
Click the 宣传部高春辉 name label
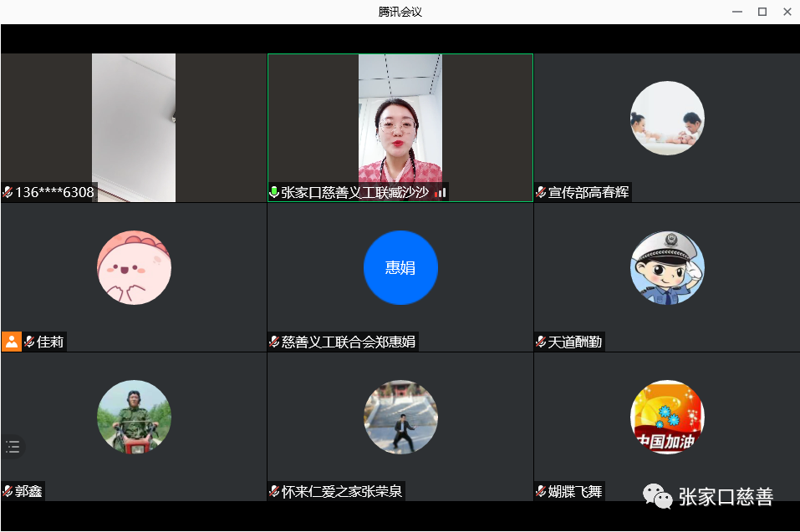tap(589, 193)
